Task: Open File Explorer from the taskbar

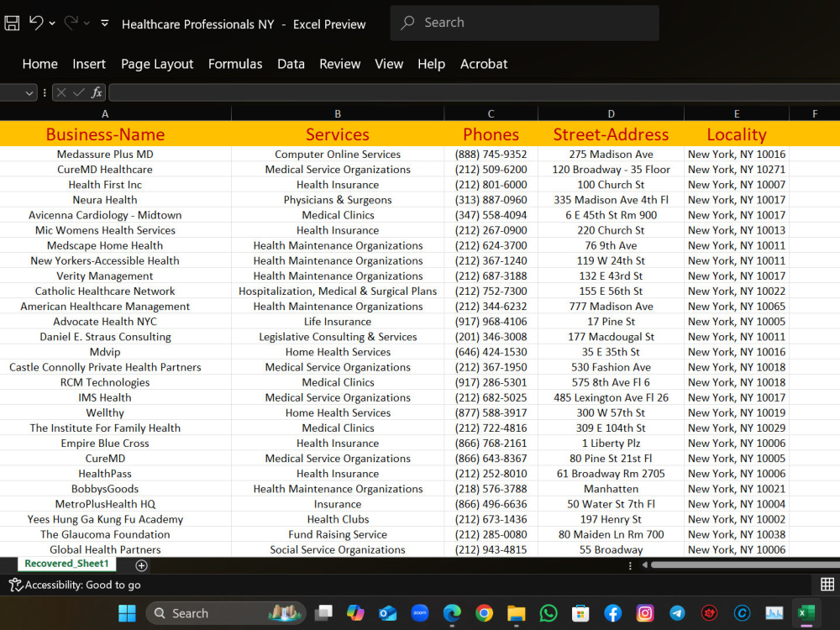Action: pos(516,613)
